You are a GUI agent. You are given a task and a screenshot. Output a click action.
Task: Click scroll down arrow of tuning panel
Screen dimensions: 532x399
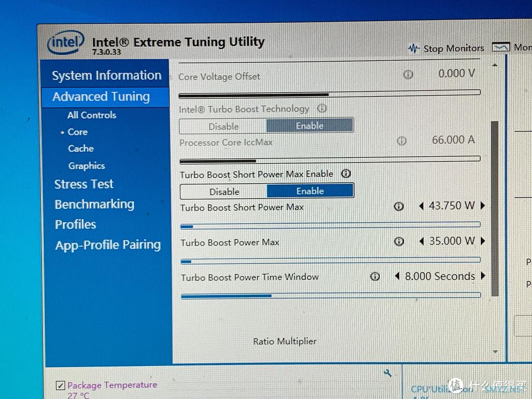pos(495,352)
